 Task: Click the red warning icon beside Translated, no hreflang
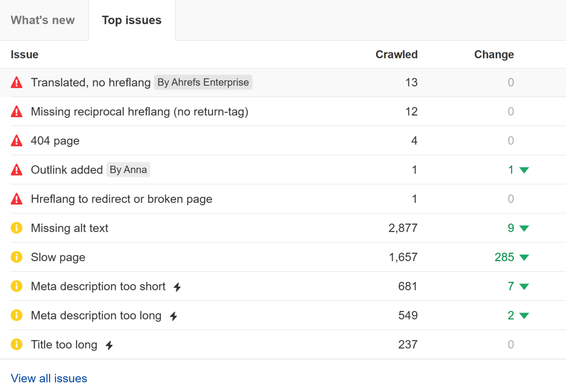tap(17, 82)
